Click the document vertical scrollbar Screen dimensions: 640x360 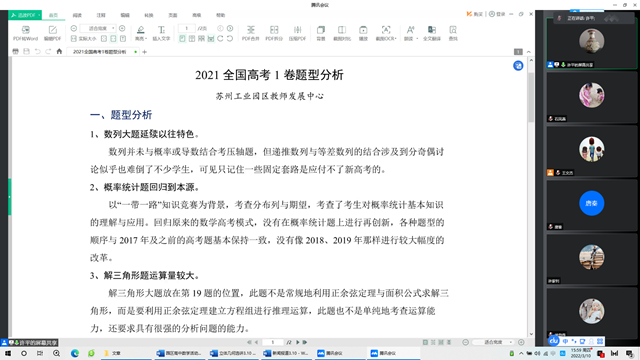click(x=531, y=97)
